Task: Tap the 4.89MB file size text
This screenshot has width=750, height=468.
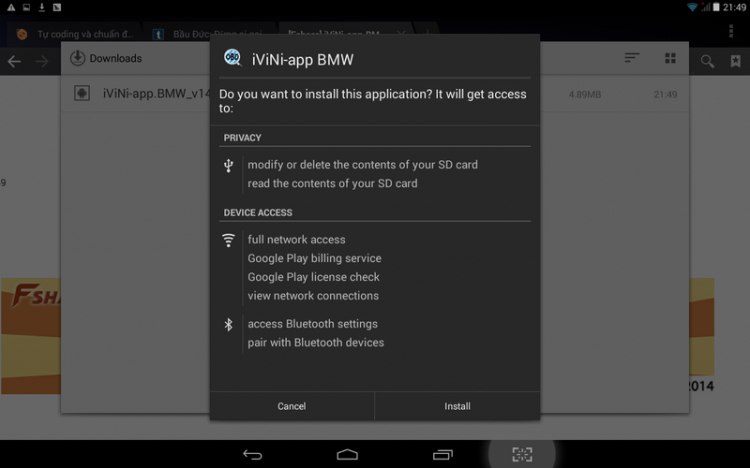Action: pyautogui.click(x=585, y=94)
